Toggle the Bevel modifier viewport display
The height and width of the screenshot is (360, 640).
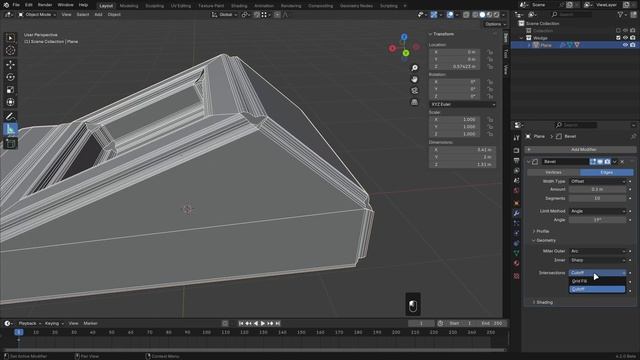tap(600, 162)
